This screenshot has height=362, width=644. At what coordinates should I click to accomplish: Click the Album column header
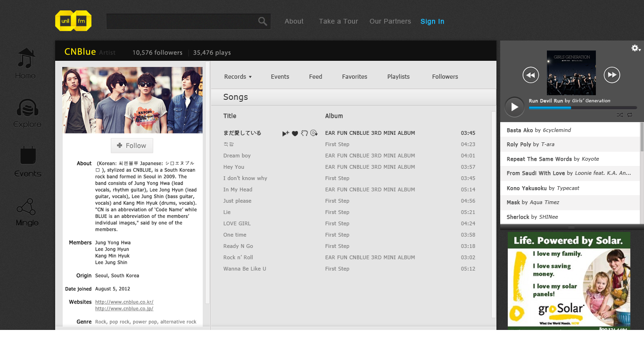pos(334,116)
